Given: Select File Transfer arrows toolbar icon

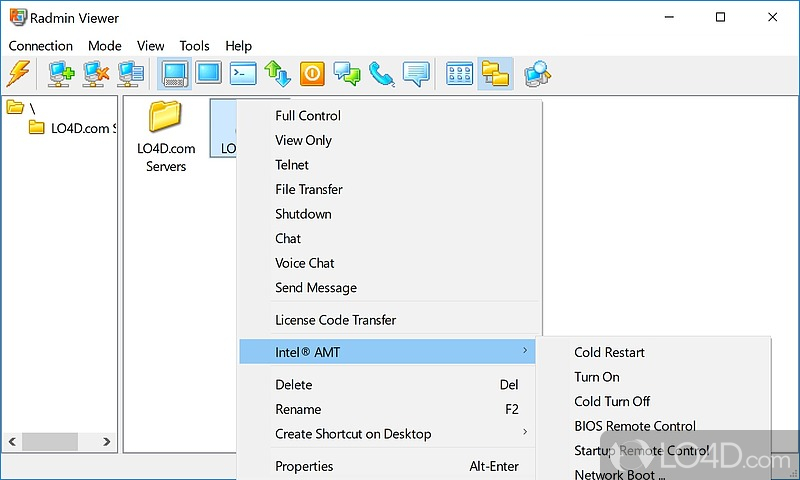Looking at the screenshot, I should click(x=278, y=74).
